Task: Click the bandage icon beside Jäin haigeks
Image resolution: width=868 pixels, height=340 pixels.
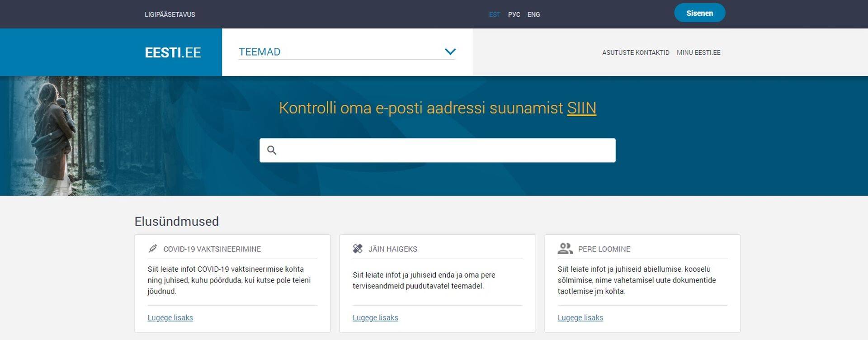Action: (x=358, y=249)
